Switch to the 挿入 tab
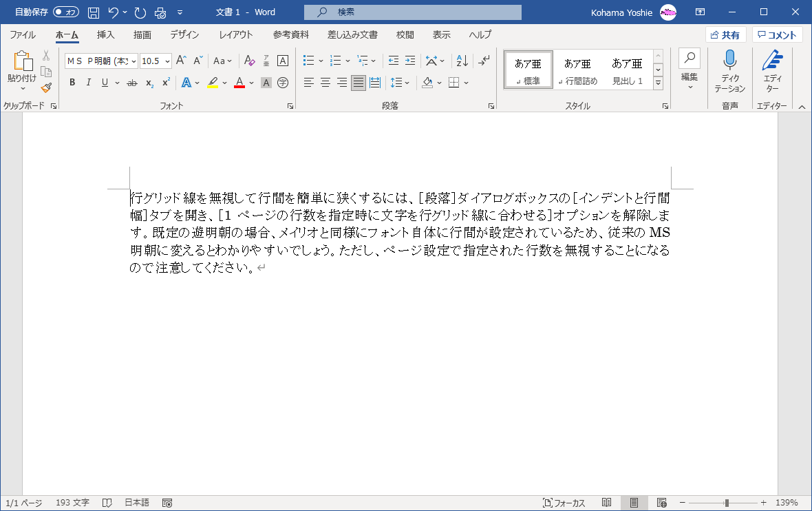Image resolution: width=812 pixels, height=511 pixels. coord(105,35)
